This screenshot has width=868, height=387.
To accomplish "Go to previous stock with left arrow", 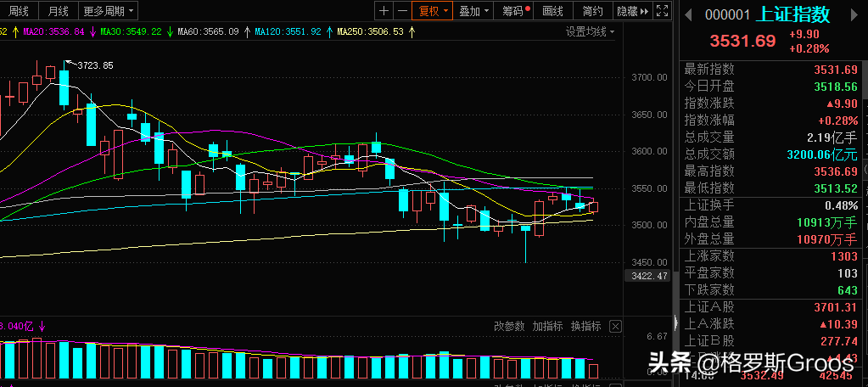I will click(687, 14).
